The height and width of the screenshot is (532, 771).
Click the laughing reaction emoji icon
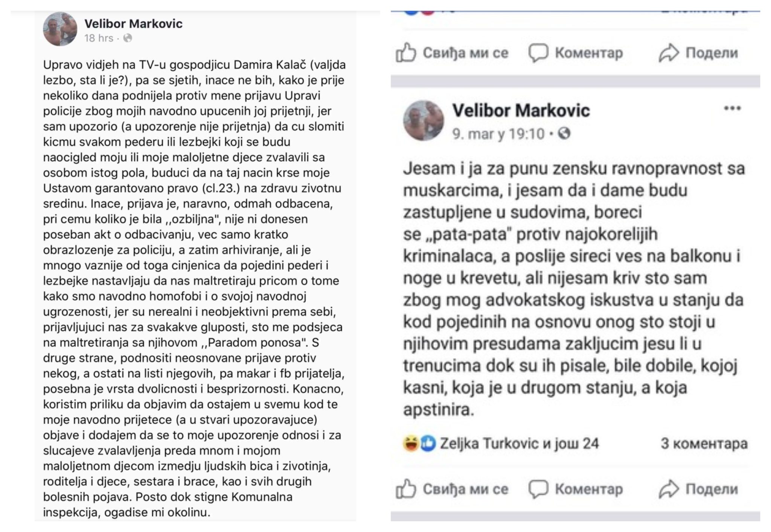pyautogui.click(x=410, y=443)
